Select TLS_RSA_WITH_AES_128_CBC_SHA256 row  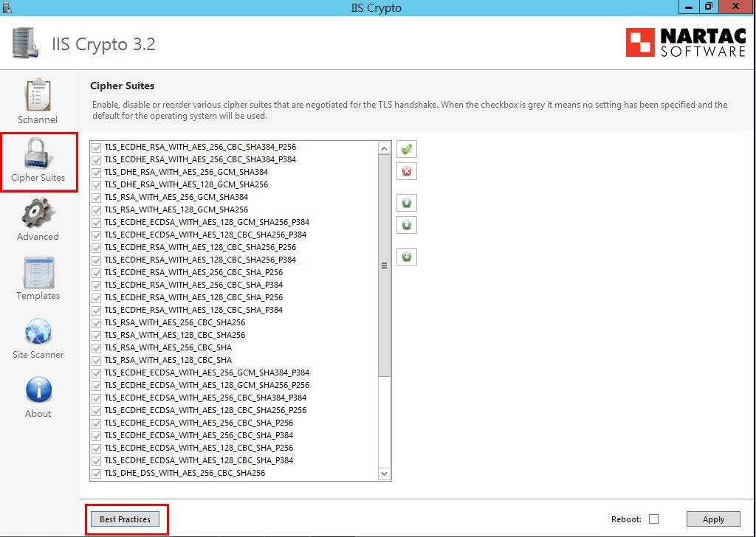(x=234, y=335)
